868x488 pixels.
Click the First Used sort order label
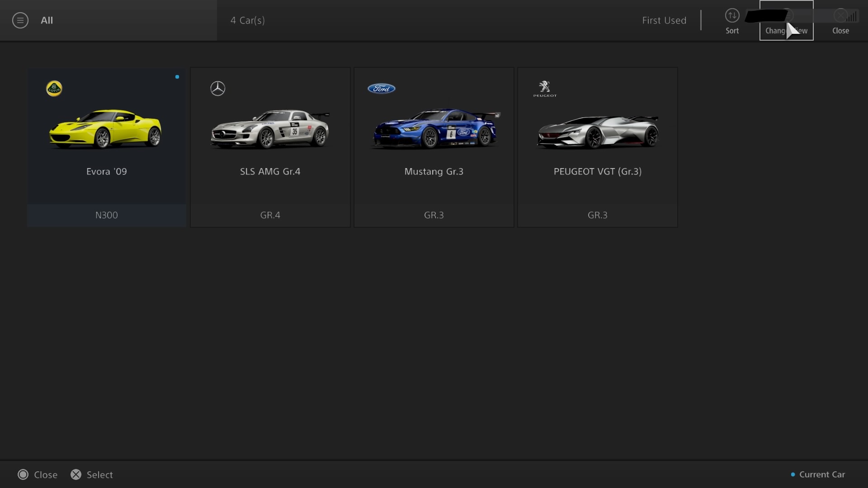point(664,20)
